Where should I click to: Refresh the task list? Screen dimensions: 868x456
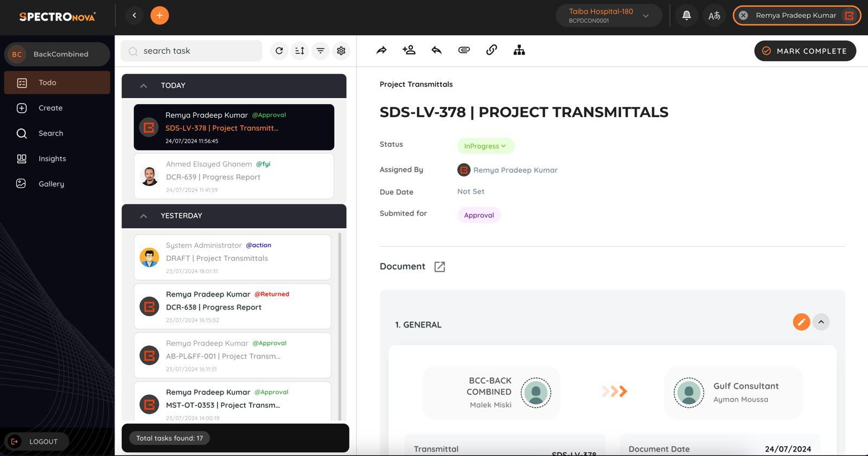tap(279, 50)
